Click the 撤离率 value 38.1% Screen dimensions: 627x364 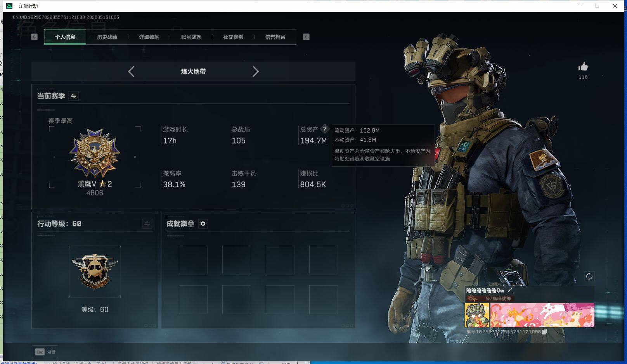pyautogui.click(x=174, y=185)
